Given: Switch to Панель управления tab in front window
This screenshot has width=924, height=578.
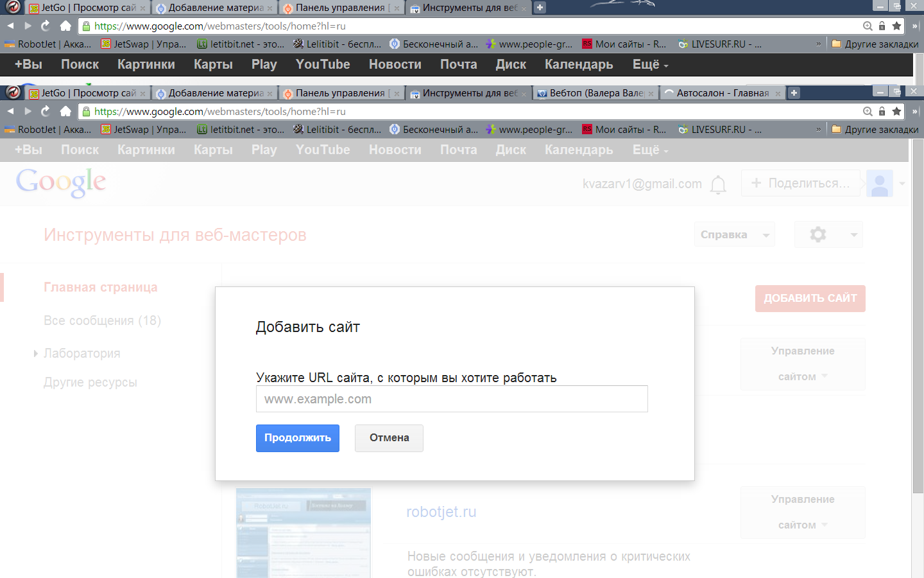Looking at the screenshot, I should [x=342, y=93].
